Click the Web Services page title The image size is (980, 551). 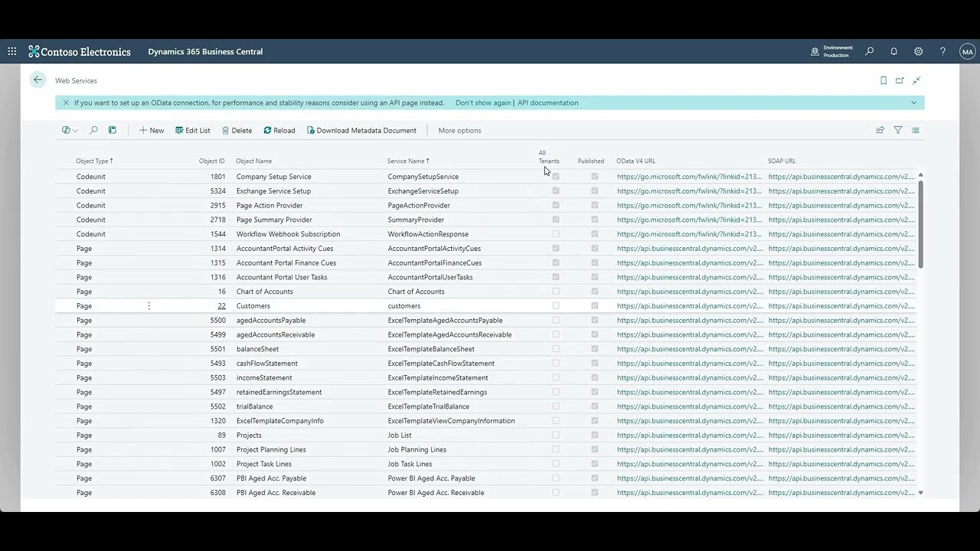point(76,80)
